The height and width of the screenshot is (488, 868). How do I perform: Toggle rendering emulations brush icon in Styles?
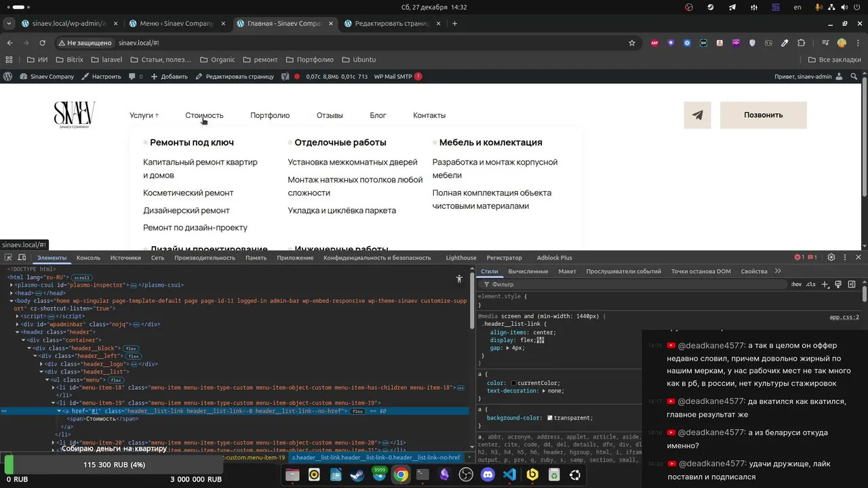tap(838, 284)
